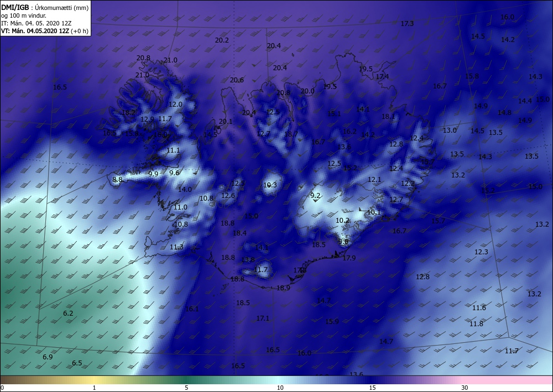
Task: Click the 11.1 value on the map
Action: (173, 150)
